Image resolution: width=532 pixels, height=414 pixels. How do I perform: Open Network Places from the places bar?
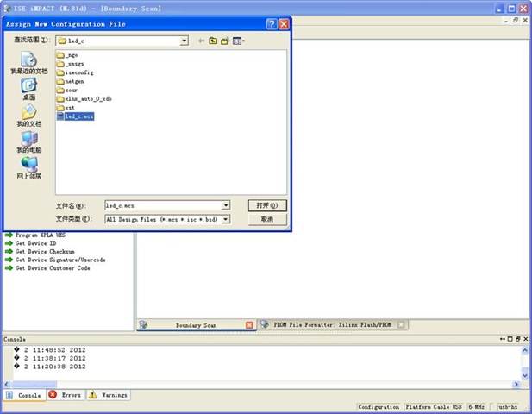click(x=28, y=166)
